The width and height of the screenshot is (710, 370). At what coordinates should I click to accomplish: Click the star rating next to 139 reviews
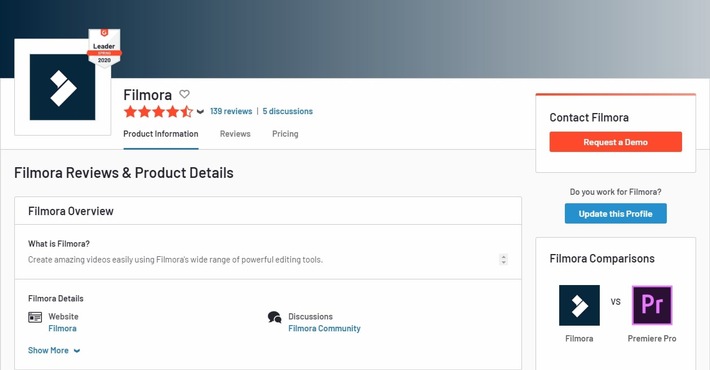point(158,111)
